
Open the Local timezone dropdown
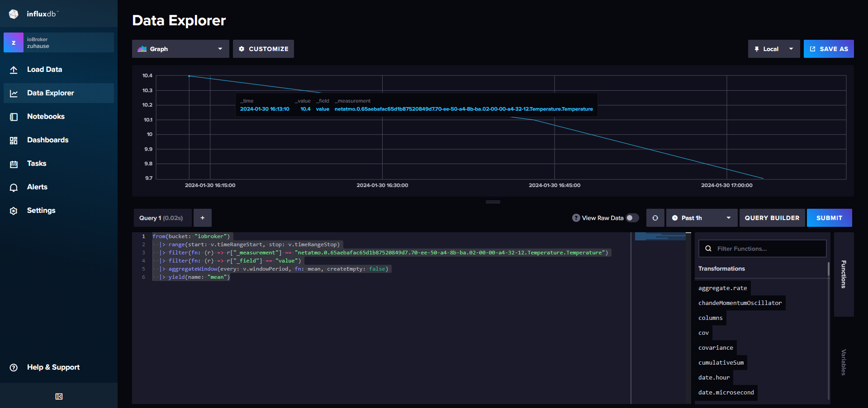pos(774,49)
